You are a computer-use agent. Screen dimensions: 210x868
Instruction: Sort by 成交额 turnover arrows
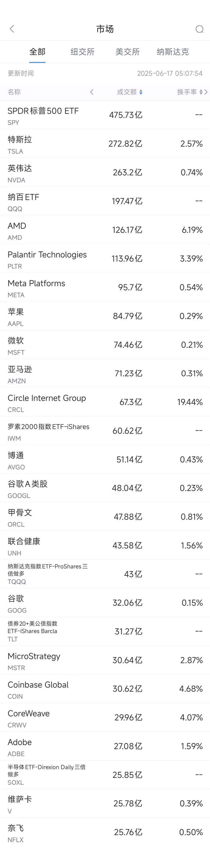point(141,92)
